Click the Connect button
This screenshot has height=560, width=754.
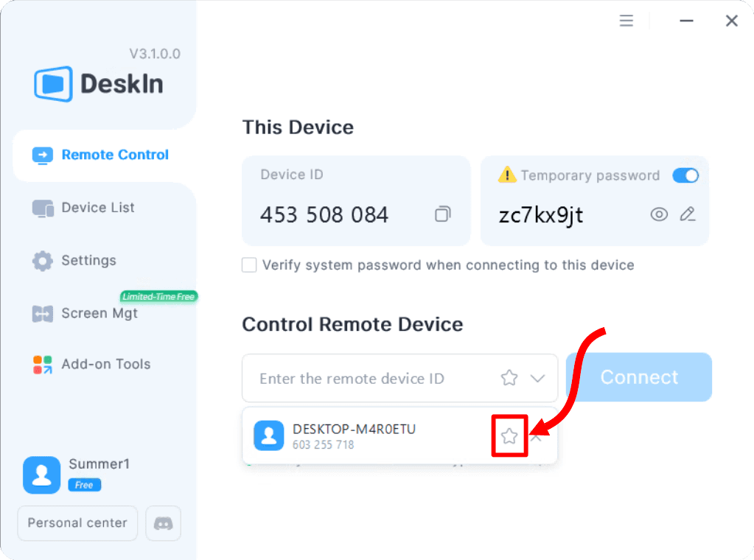[639, 377]
